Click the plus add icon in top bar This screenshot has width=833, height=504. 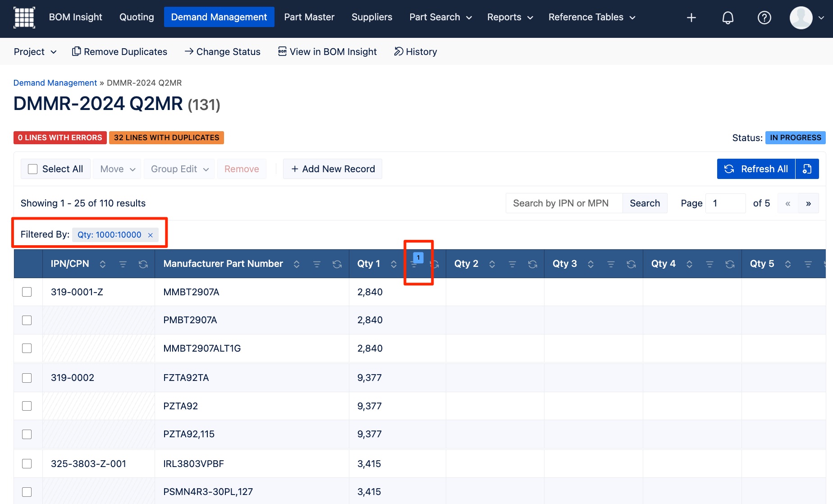691,18
